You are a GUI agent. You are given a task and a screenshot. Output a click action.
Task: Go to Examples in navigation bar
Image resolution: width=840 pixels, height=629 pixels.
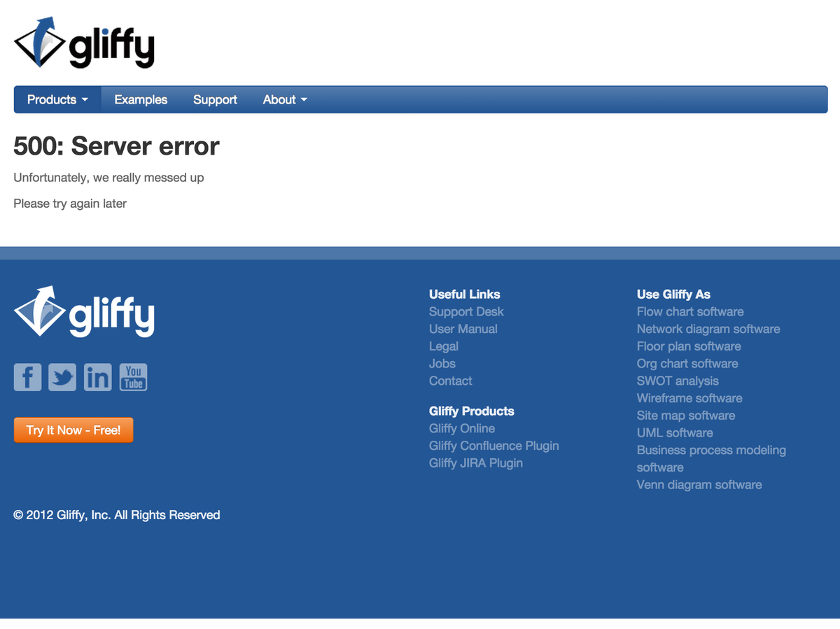click(x=141, y=99)
